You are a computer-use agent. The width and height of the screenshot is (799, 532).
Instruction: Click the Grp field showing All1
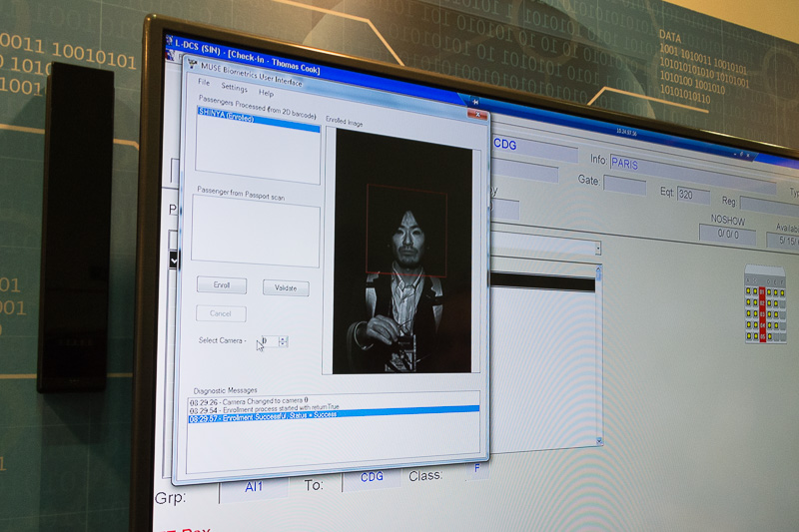pyautogui.click(x=254, y=488)
